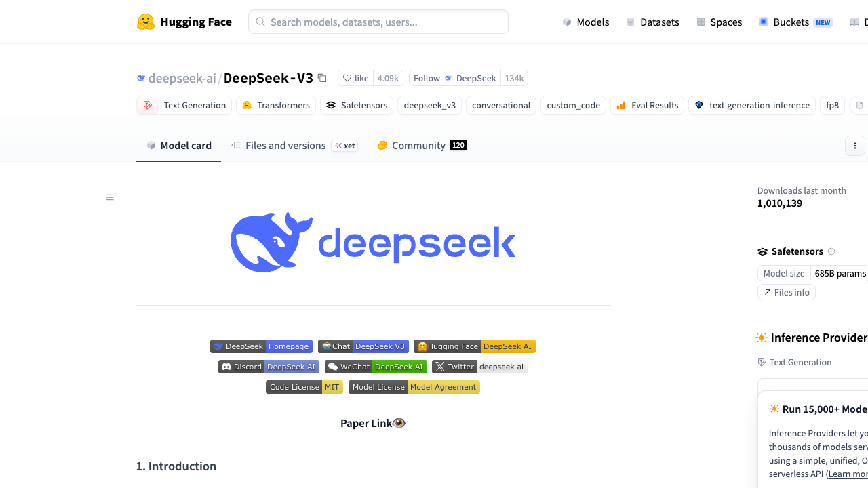The width and height of the screenshot is (868, 488).
Task: Open the Paper Link
Action: tap(373, 423)
